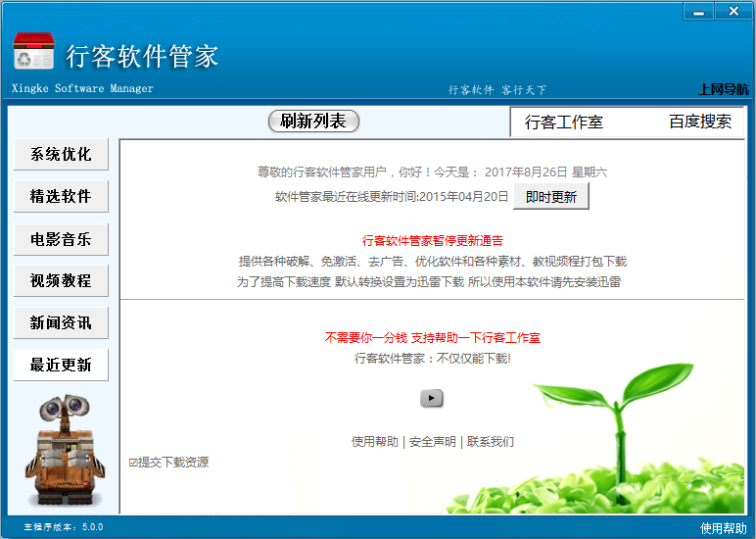Click 使用帮助 link beside 安全声明
Screen dimensions: 756x539
pos(374,442)
